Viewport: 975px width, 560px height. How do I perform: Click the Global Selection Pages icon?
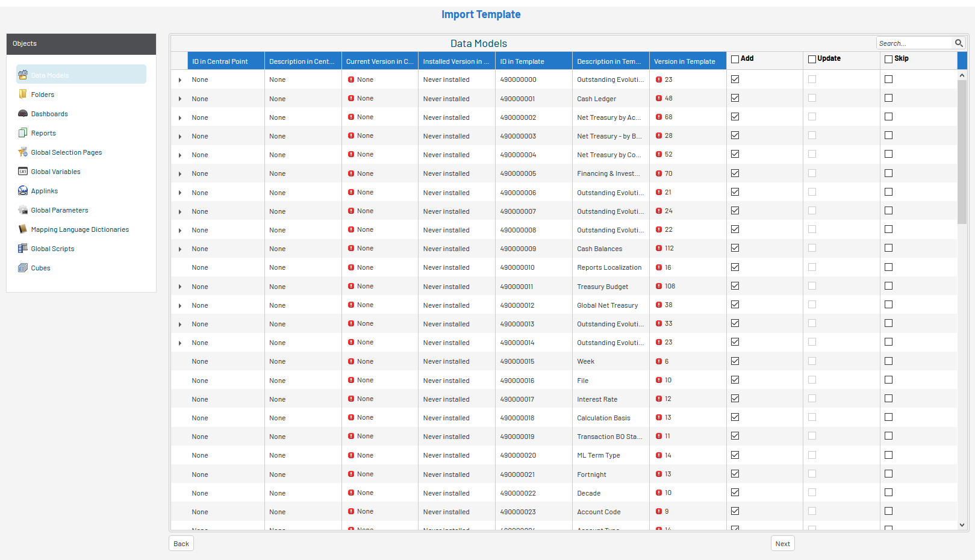pyautogui.click(x=23, y=152)
